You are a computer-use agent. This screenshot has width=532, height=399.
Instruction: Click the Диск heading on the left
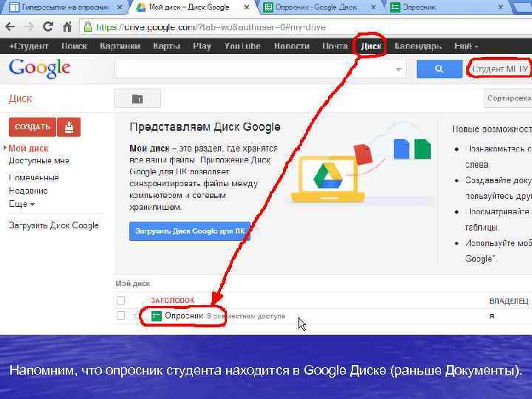21,99
